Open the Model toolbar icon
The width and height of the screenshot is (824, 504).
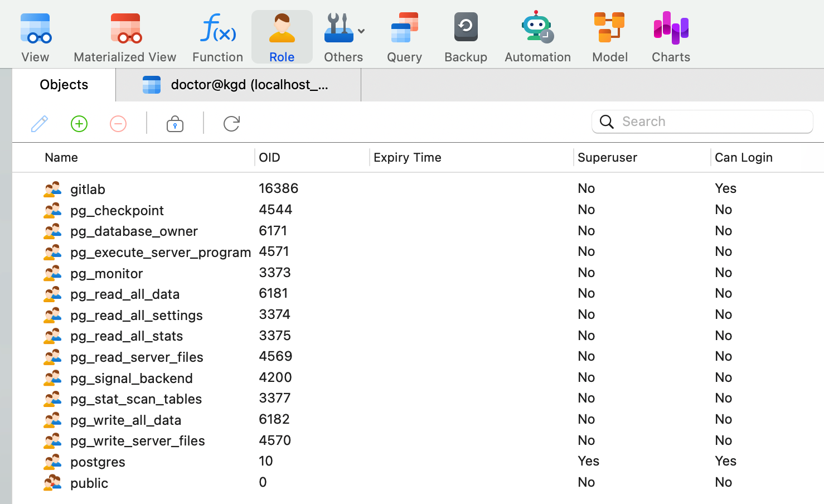609,37
